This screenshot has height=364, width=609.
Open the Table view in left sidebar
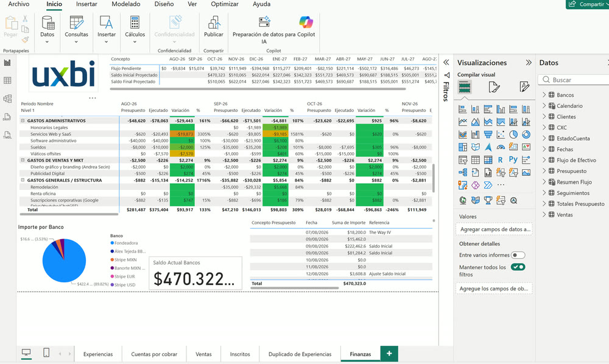(x=7, y=80)
